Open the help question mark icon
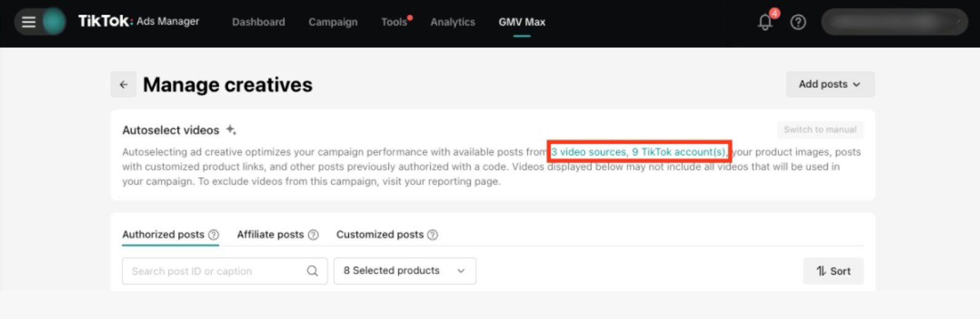Image resolution: width=980 pixels, height=319 pixels. click(x=798, y=22)
